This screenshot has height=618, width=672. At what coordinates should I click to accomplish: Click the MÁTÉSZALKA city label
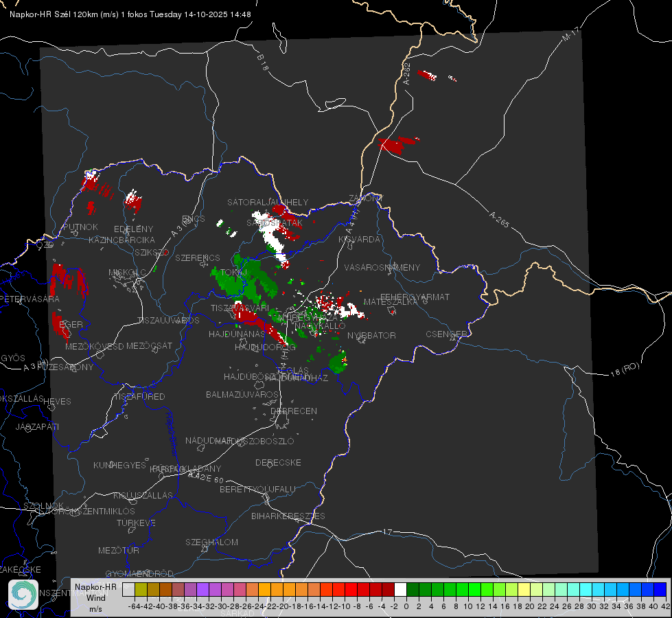click(391, 301)
